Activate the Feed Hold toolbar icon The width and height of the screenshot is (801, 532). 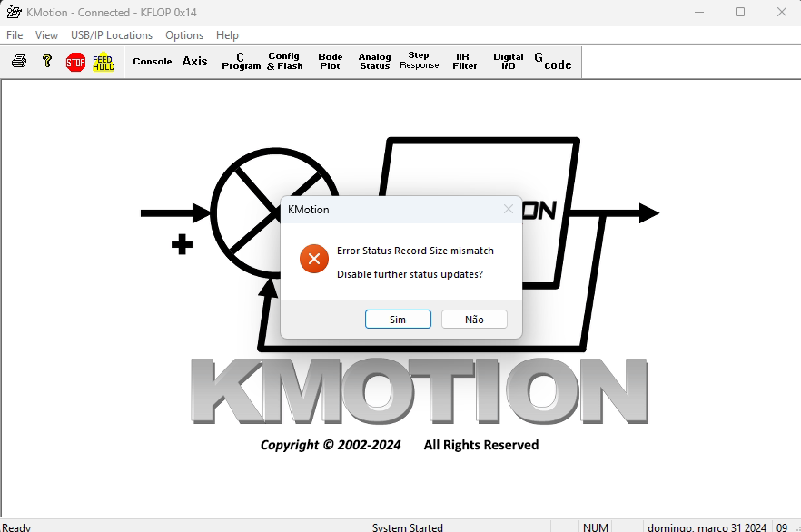pos(104,62)
